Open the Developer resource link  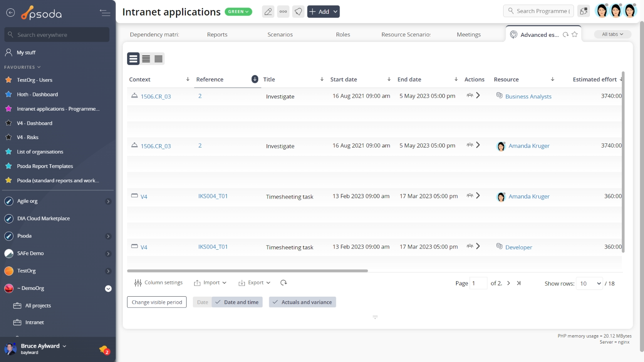click(x=519, y=247)
